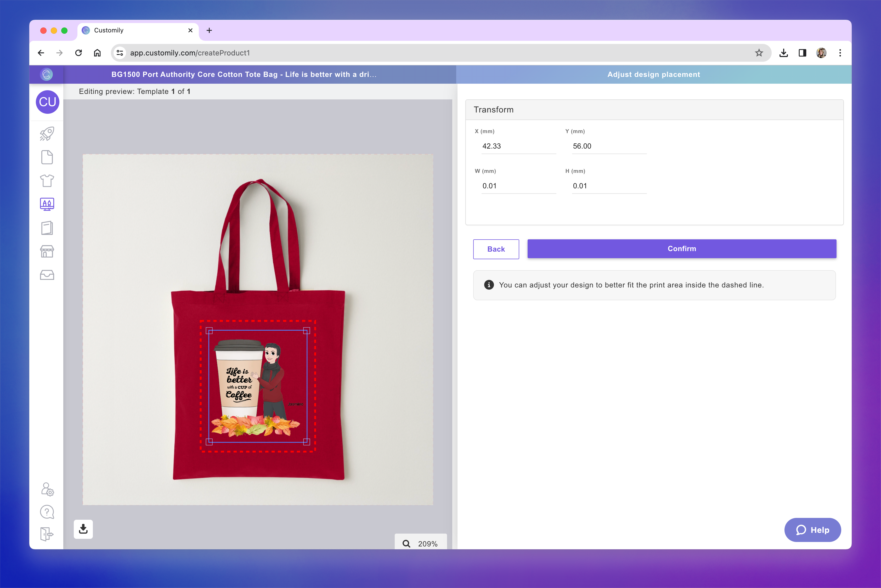The width and height of the screenshot is (881, 588).
Task: Click the CU account avatar
Action: click(x=47, y=102)
